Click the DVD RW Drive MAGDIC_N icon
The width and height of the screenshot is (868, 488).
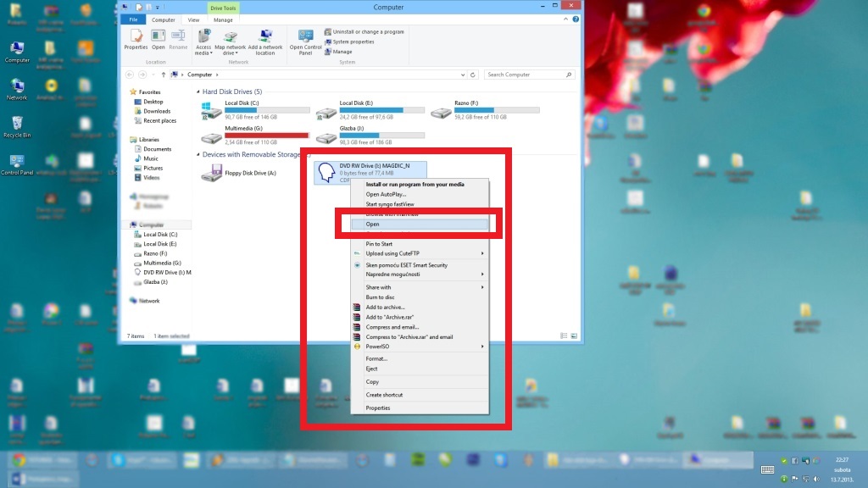coord(325,173)
